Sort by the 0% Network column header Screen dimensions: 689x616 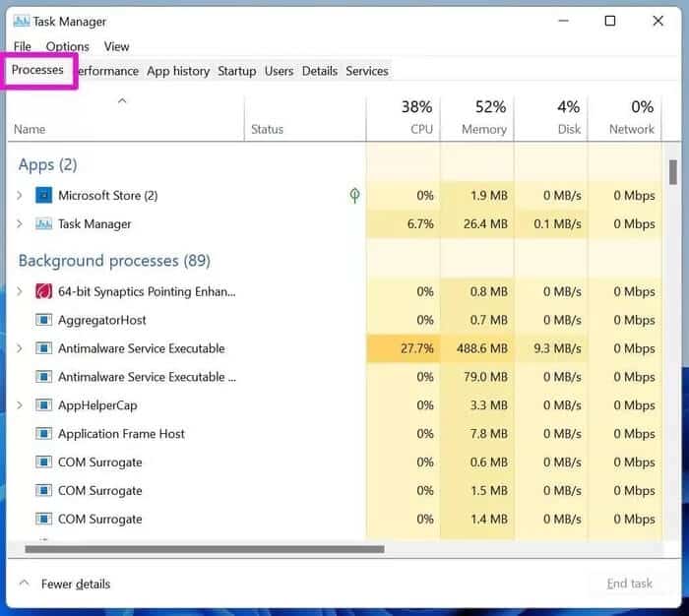click(x=625, y=117)
